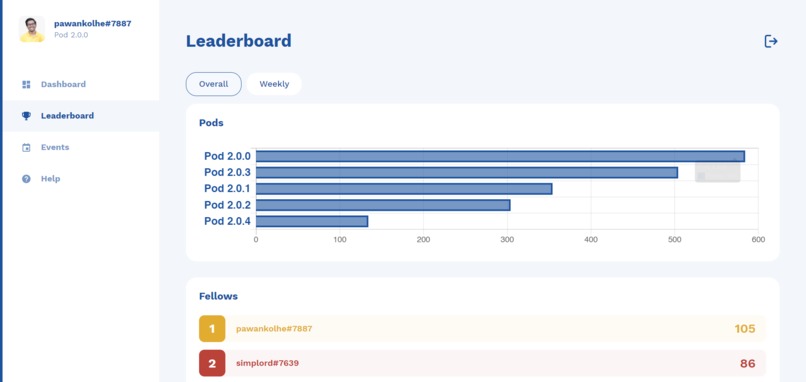Click the Pod 2.0.0 bar
Image resolution: width=806 pixels, height=382 pixels.
[500, 156]
